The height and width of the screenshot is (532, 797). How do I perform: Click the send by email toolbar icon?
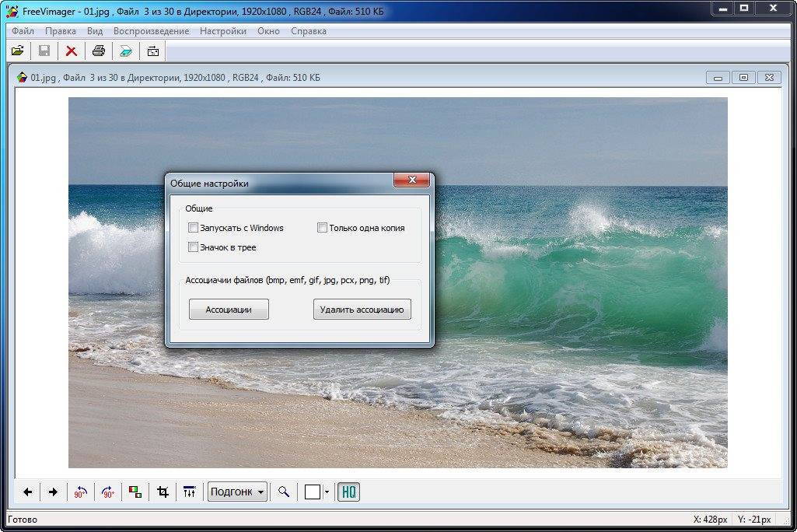pyautogui.click(x=153, y=51)
